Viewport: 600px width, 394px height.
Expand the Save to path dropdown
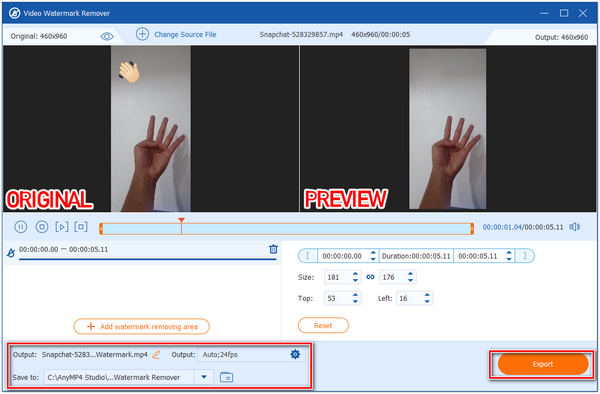coord(204,377)
